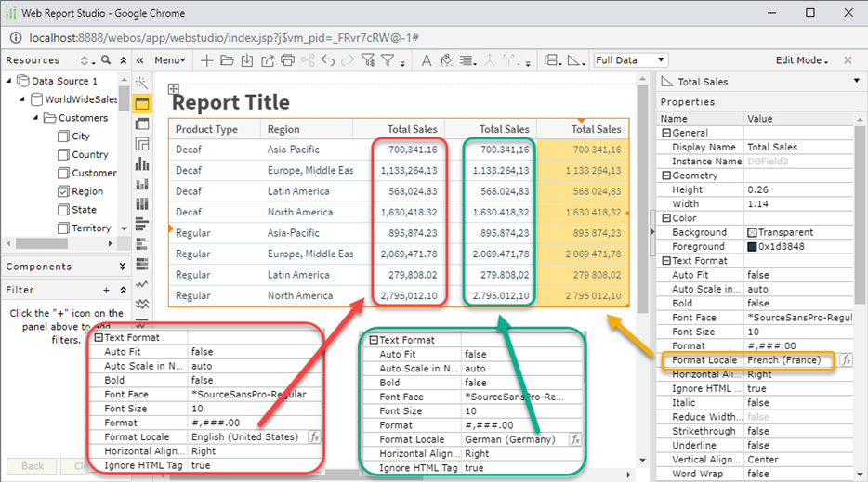Click the plus icon in Filter panel
Screen dimensions: 868x482
pyautogui.click(x=106, y=290)
